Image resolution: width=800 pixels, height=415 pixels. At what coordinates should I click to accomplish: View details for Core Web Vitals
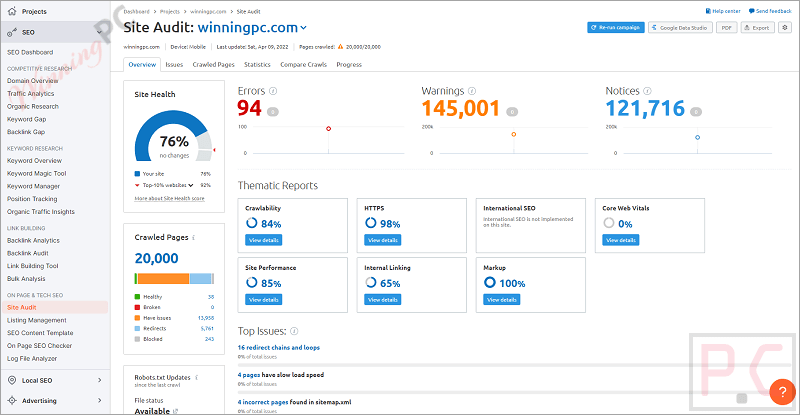621,240
